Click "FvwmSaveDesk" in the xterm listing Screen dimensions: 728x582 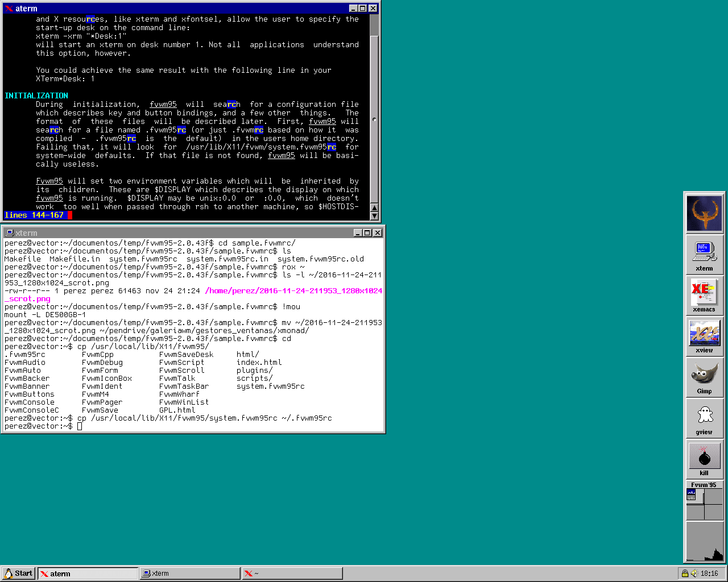(x=187, y=355)
